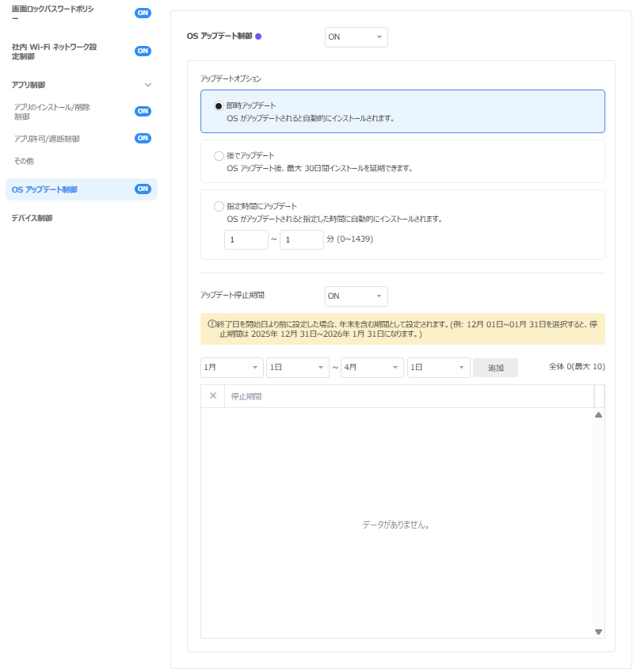Open the end day dropdown after 4月
637x672 pixels.
(x=439, y=368)
